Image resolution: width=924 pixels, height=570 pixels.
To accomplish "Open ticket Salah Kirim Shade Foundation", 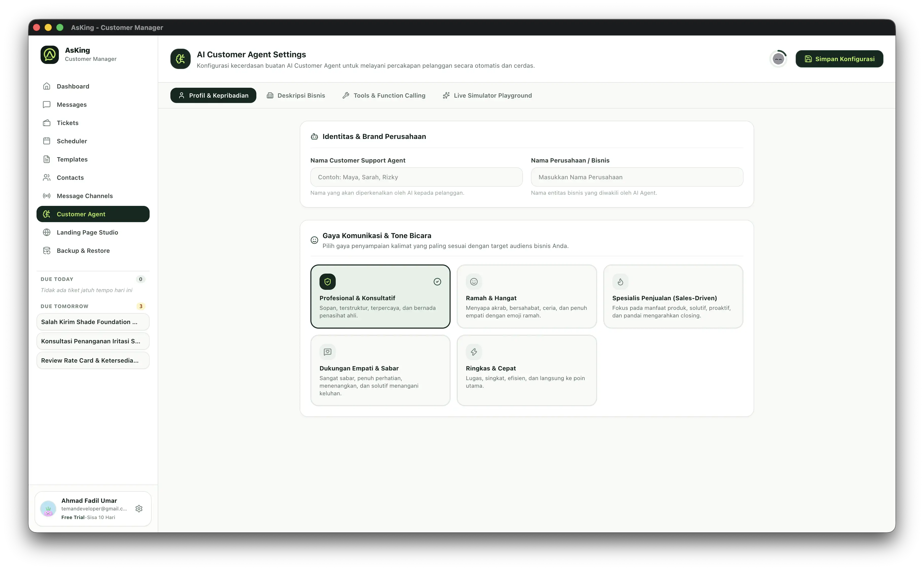I will (x=93, y=322).
